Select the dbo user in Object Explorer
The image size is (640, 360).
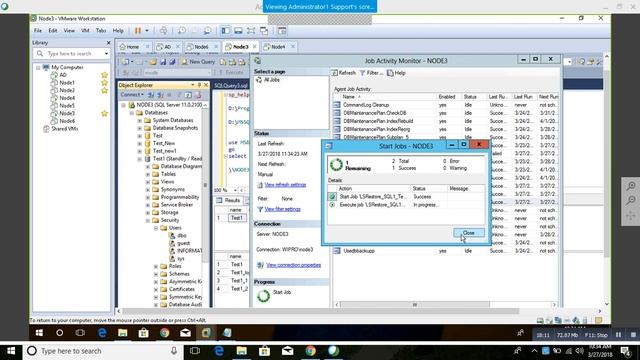tap(182, 236)
